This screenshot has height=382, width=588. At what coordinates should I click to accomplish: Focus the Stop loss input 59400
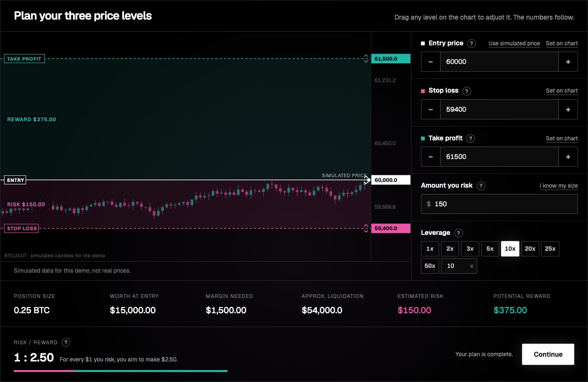[499, 109]
